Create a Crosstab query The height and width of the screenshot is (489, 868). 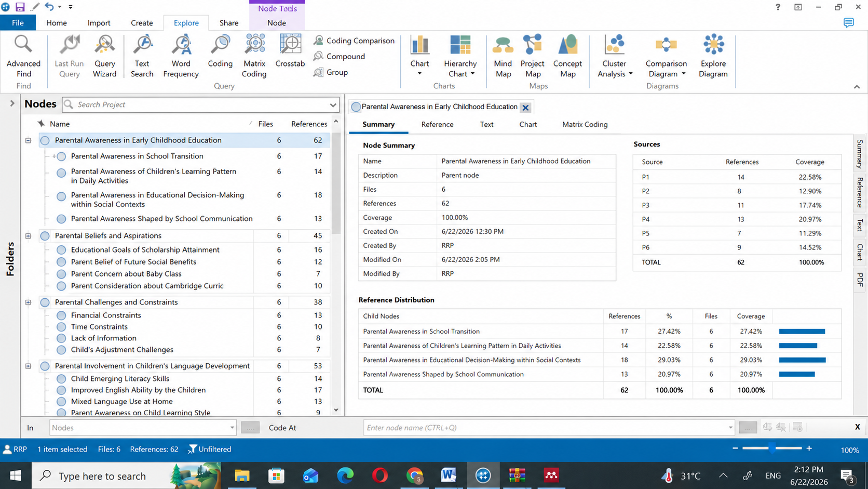pos(290,51)
